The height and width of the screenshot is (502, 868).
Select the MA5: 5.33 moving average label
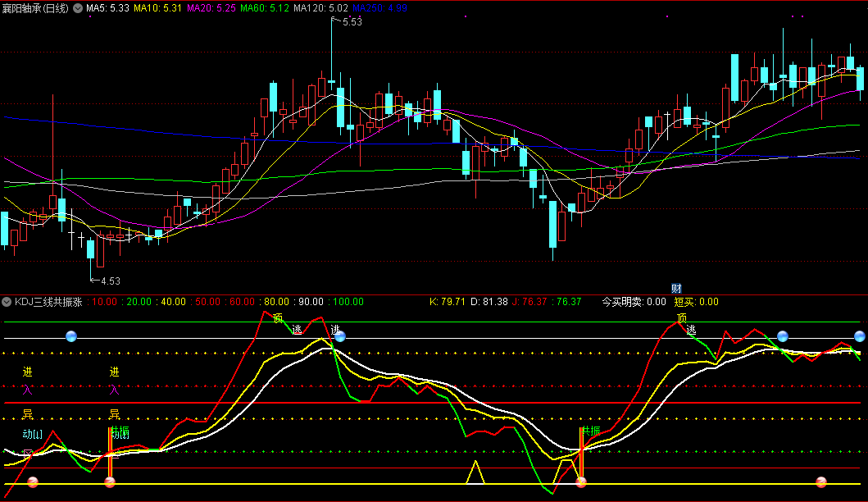pyautogui.click(x=107, y=8)
